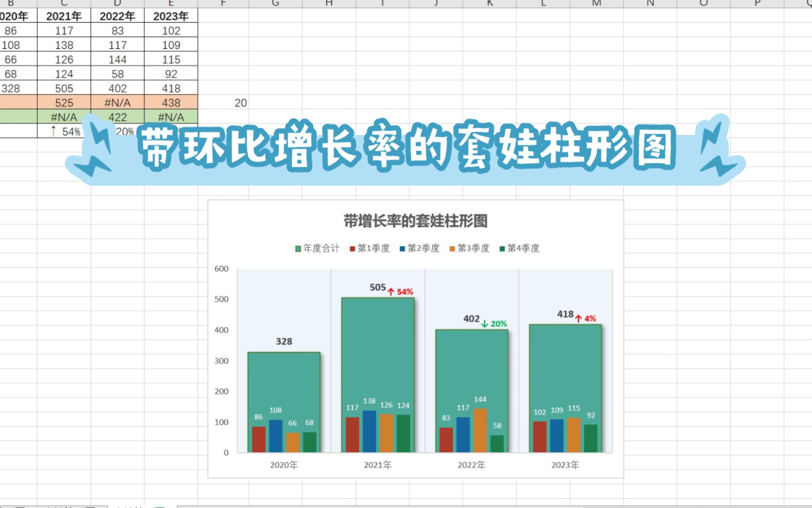Select the green cell showing 422
Image resolution: width=812 pixels, height=508 pixels.
(117, 117)
